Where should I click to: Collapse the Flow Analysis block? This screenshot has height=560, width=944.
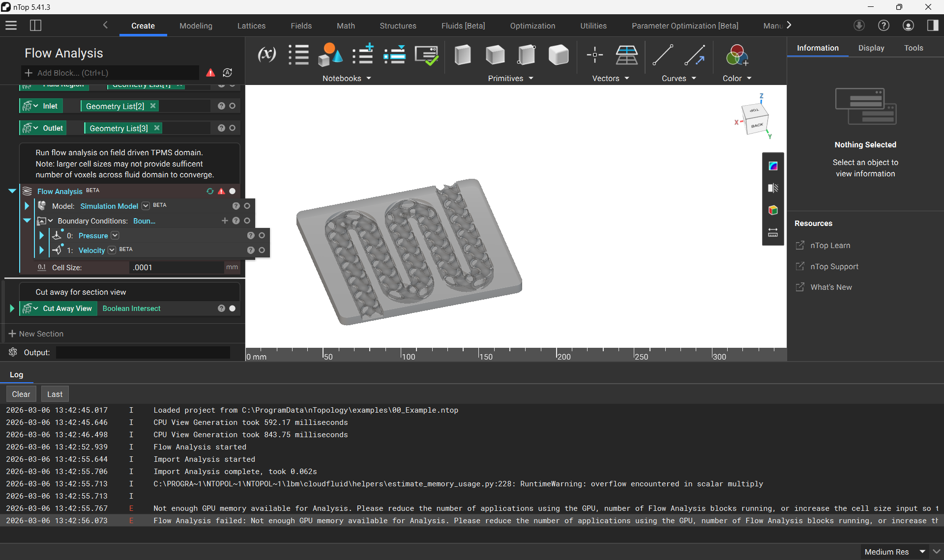click(x=12, y=191)
